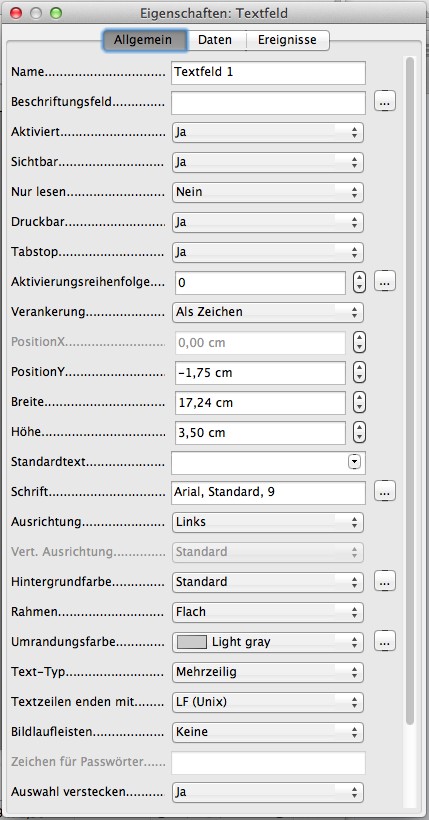
Task: Switch to the Daten tab
Action: pos(215,40)
